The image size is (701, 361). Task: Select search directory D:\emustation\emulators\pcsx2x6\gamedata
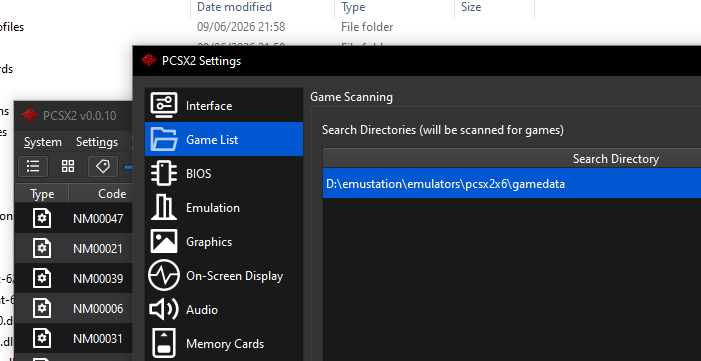(511, 183)
